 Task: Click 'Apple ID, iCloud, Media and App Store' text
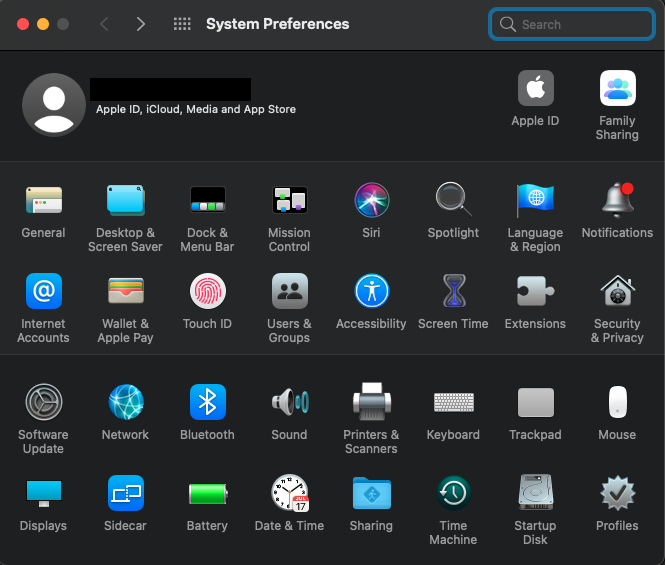tap(196, 109)
